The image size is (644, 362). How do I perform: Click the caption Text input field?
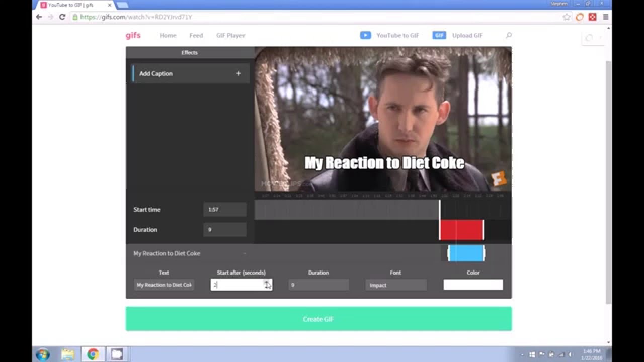click(x=164, y=285)
